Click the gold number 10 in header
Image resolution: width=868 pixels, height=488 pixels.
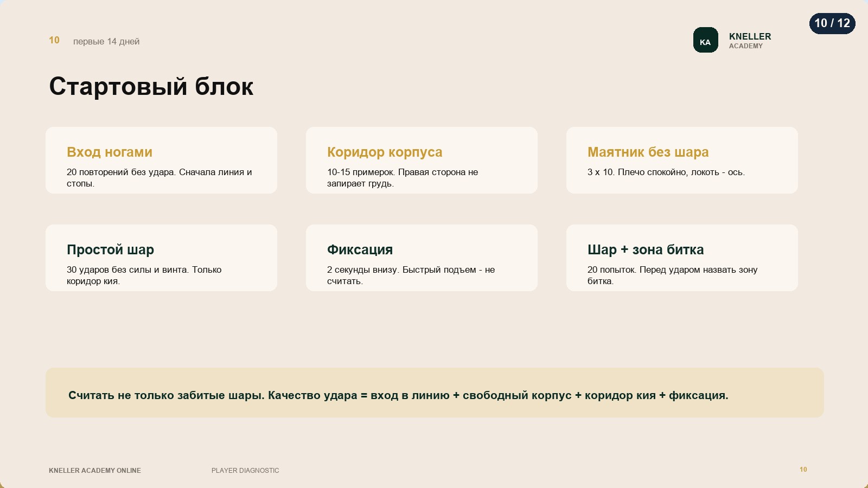54,40
